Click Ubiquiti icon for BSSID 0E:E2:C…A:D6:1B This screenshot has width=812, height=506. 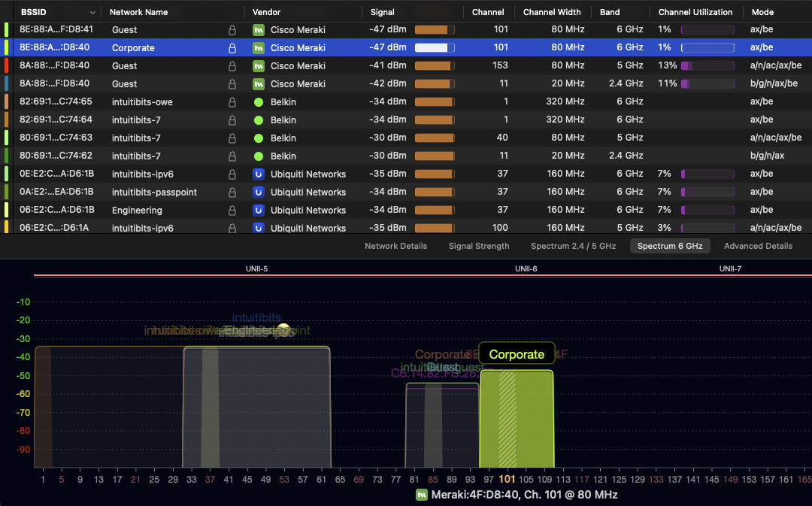259,174
